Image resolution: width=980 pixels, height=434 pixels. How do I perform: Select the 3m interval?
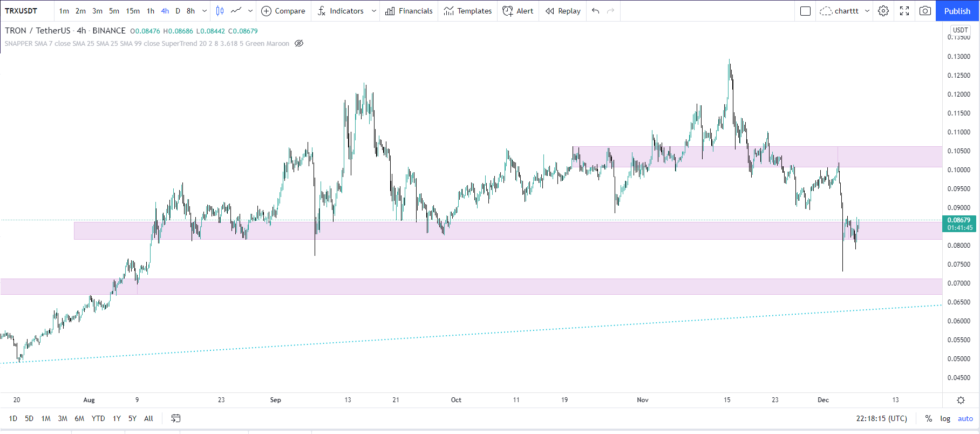(x=98, y=11)
